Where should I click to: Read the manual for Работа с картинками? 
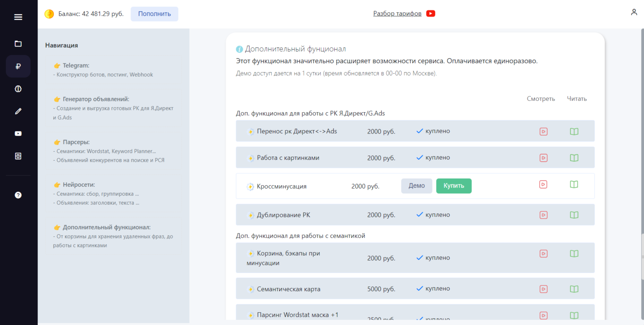574,158
